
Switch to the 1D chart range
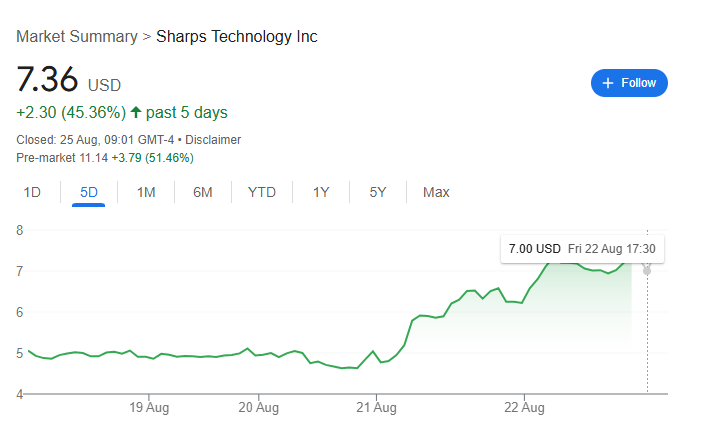click(32, 192)
